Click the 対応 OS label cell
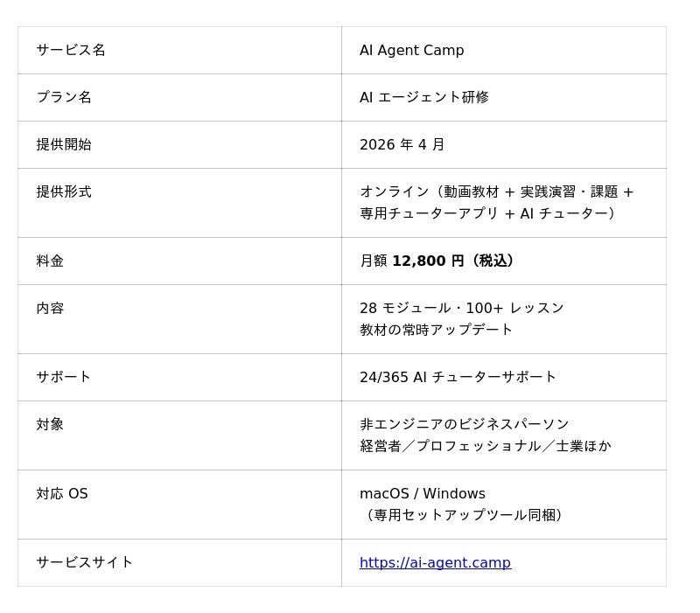Screen dimensions: 700x613 click(x=62, y=494)
